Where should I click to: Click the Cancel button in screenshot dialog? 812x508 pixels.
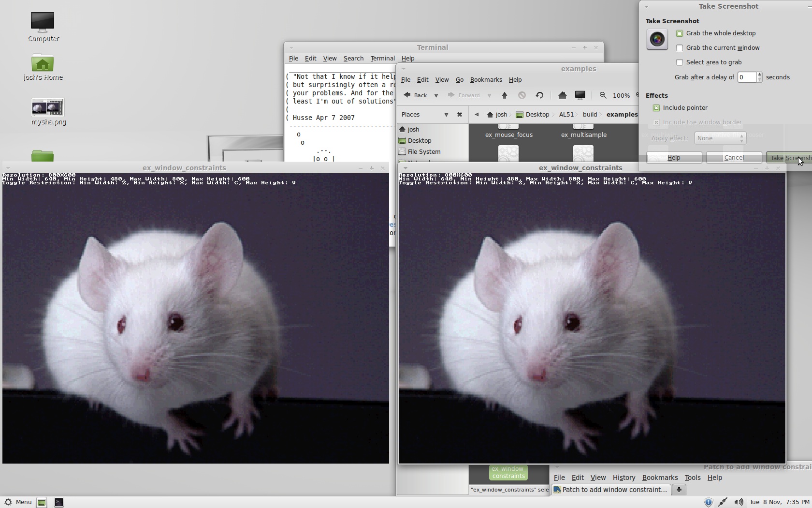point(734,158)
